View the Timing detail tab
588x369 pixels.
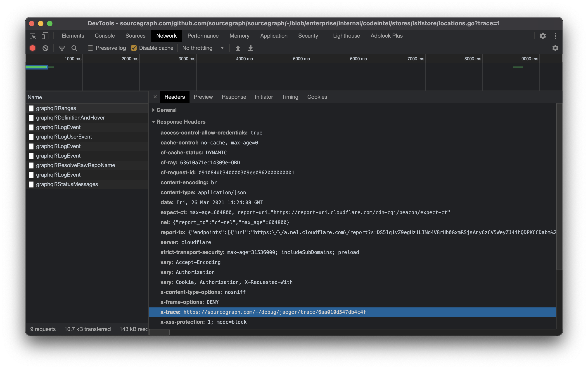(x=290, y=97)
